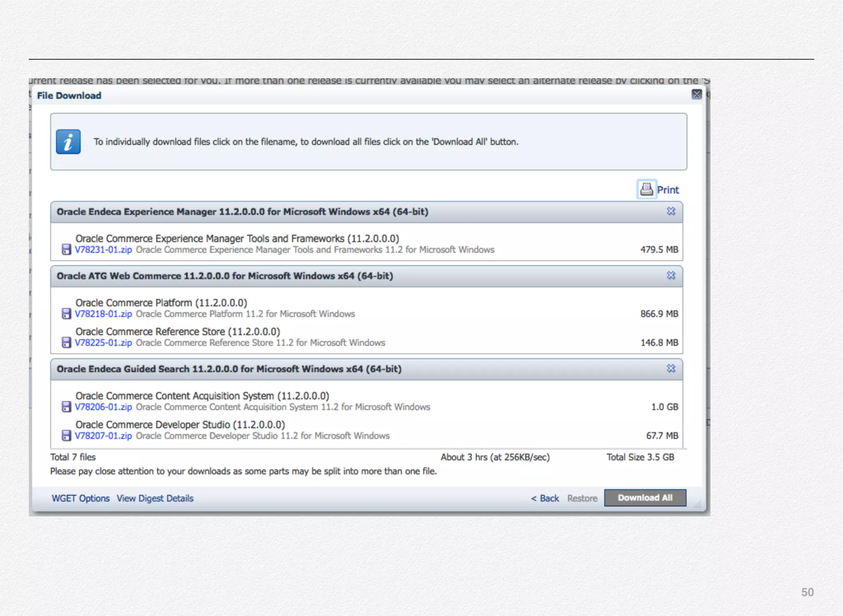Image resolution: width=843 pixels, height=616 pixels.
Task: Click the blue info icon
Action: click(x=68, y=142)
